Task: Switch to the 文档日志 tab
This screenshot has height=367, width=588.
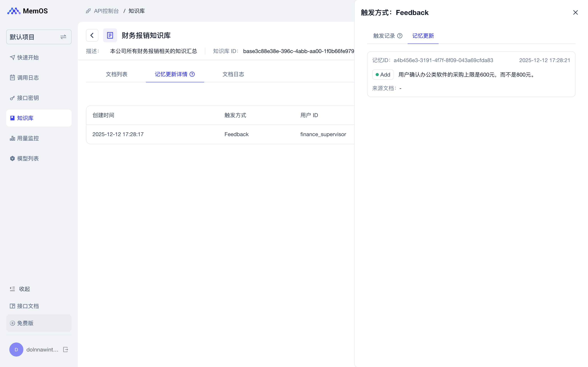Action: click(x=233, y=74)
